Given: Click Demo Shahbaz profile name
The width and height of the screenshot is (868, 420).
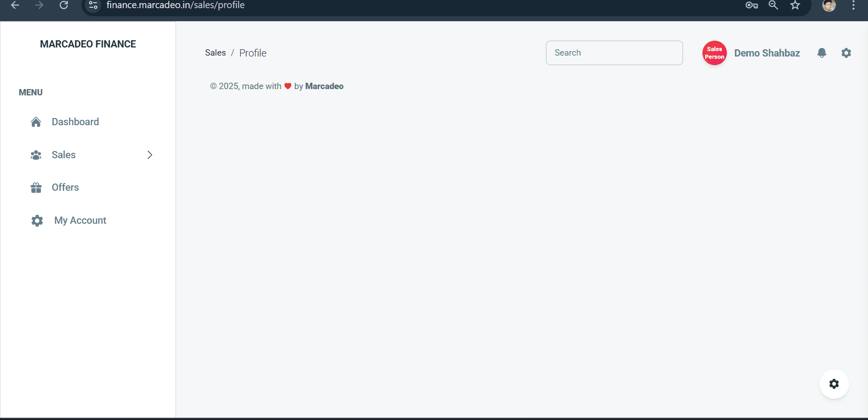Looking at the screenshot, I should (x=767, y=53).
